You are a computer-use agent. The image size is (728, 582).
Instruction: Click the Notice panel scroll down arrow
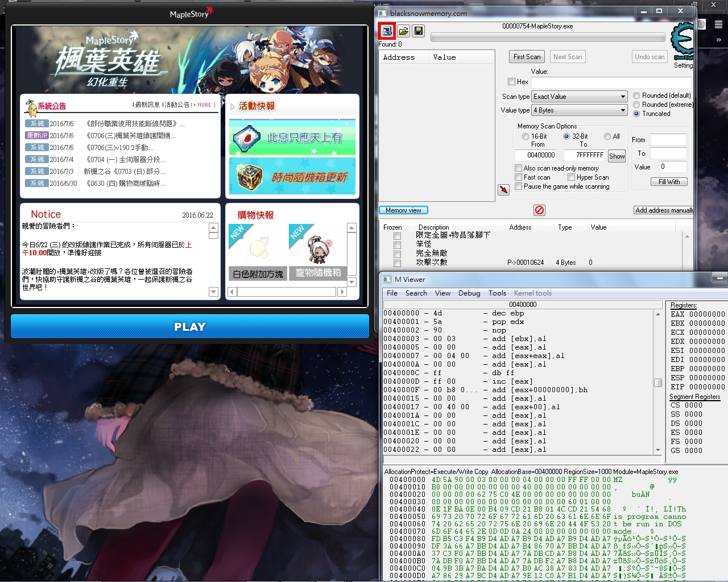[214, 292]
